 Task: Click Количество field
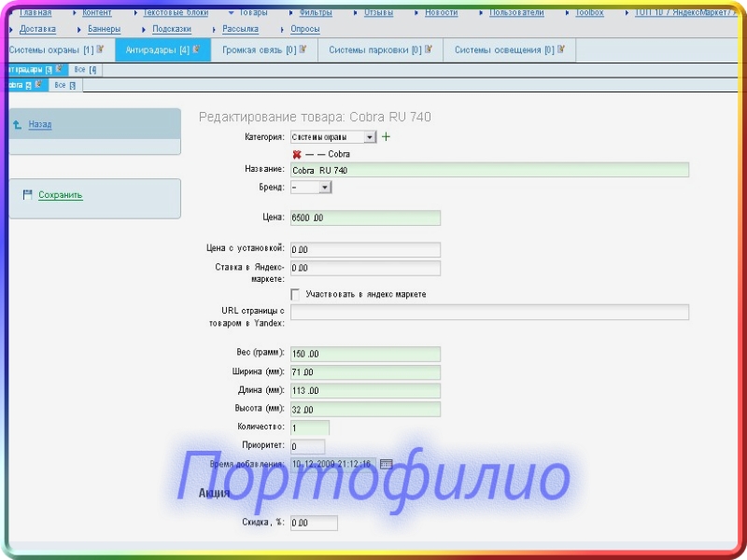pyautogui.click(x=310, y=427)
